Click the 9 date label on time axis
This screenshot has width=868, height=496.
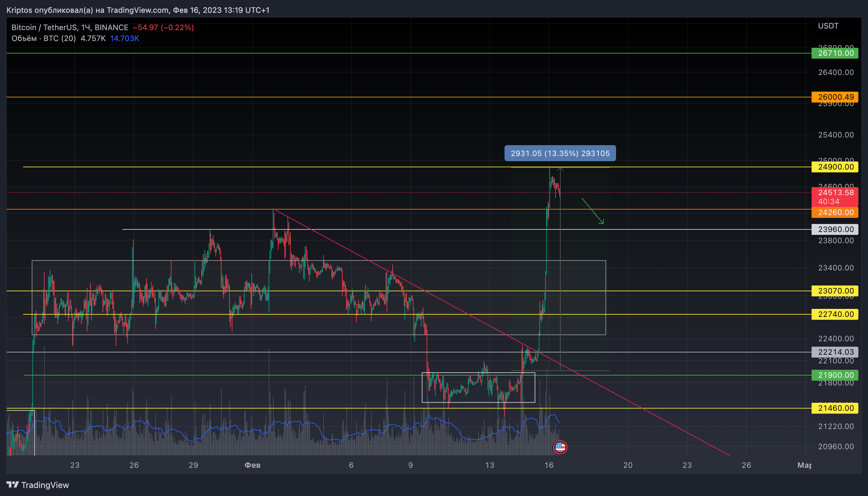tap(410, 465)
